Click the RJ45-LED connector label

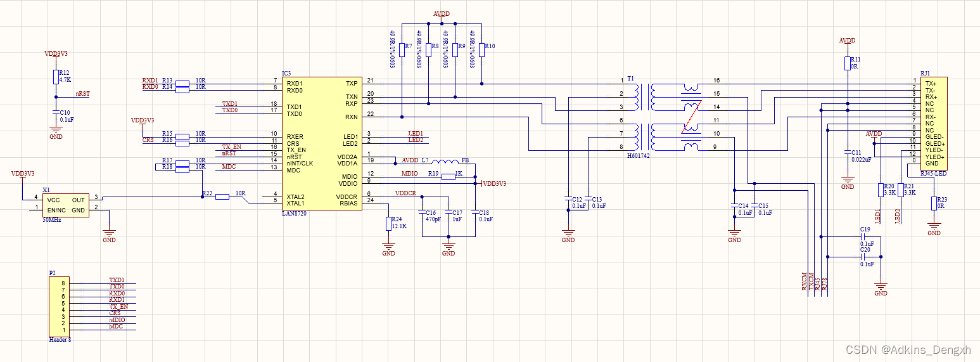[933, 173]
